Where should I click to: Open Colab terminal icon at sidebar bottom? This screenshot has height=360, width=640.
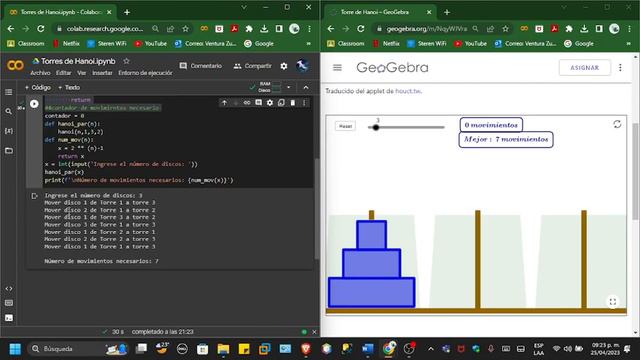click(x=9, y=318)
